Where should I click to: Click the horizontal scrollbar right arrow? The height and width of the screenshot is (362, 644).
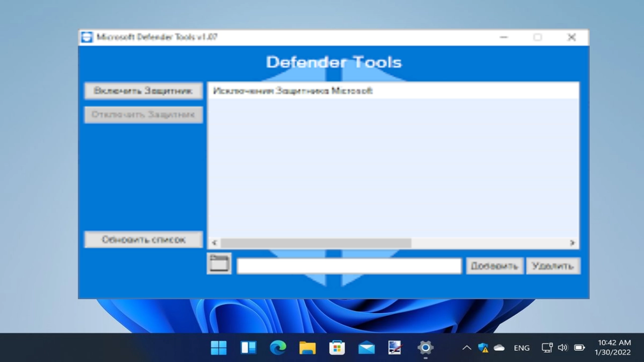(572, 243)
